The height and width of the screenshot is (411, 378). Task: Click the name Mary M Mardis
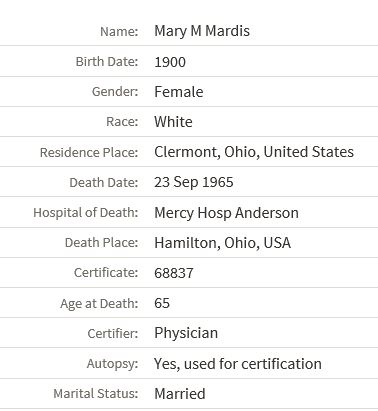[202, 31]
